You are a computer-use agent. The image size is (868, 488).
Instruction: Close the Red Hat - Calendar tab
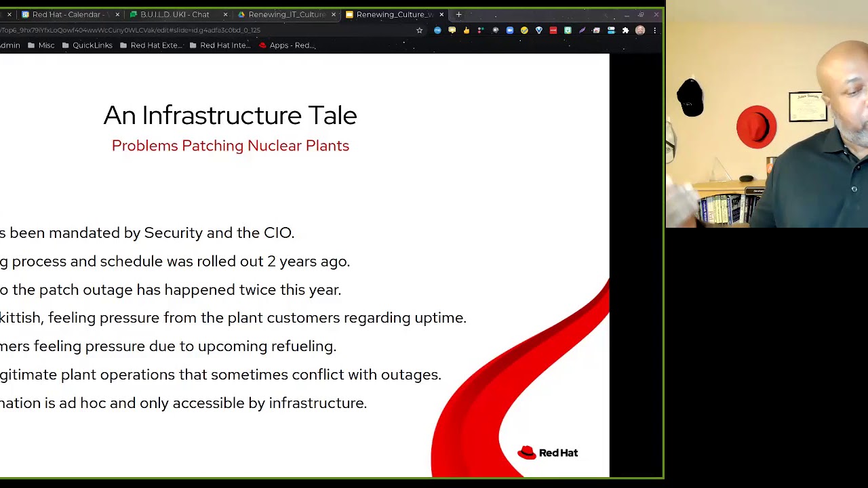[x=117, y=14]
